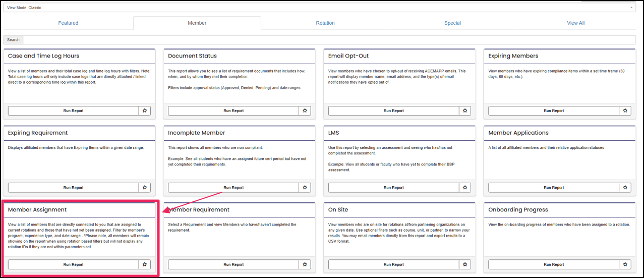Favorite the Member Assignment report

pos(145,264)
